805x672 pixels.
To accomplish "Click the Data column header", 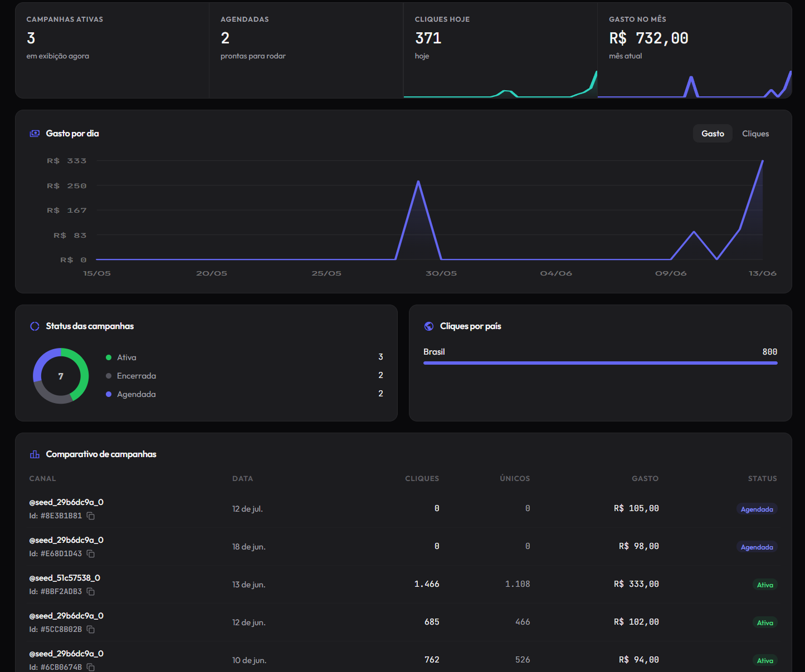I will click(x=242, y=478).
